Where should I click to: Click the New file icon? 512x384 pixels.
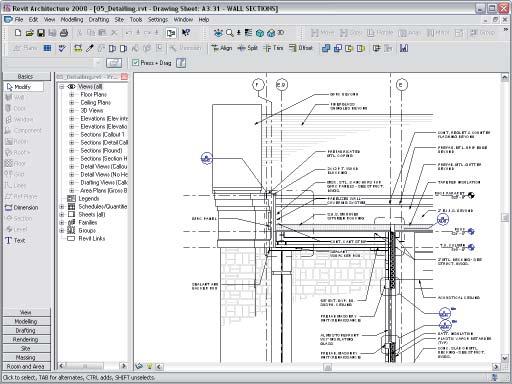pos(18,33)
